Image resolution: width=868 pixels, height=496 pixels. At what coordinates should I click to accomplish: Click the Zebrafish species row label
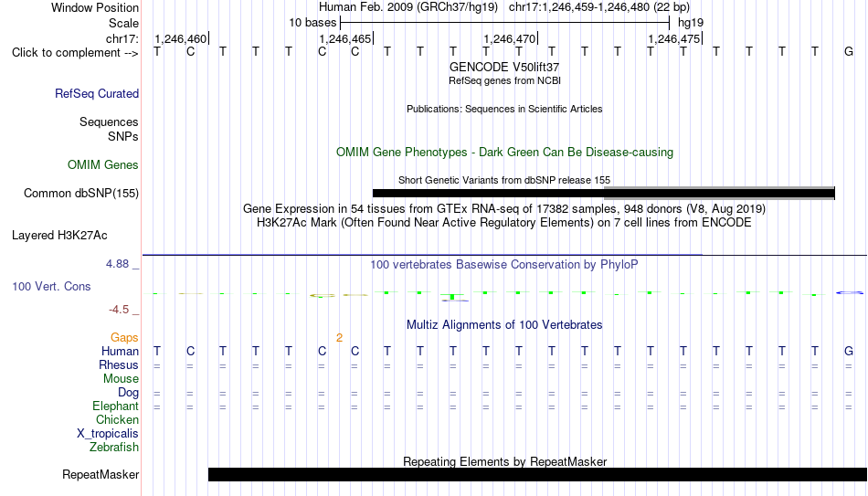[114, 448]
